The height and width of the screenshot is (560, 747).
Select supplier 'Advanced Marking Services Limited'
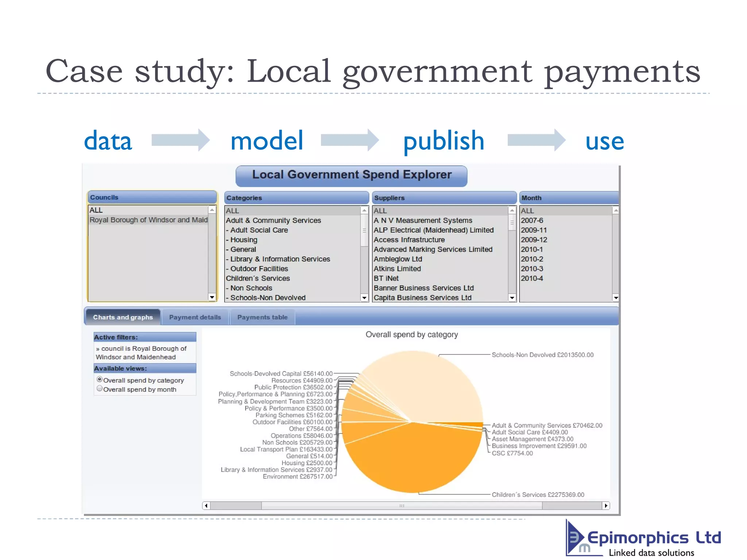point(441,249)
